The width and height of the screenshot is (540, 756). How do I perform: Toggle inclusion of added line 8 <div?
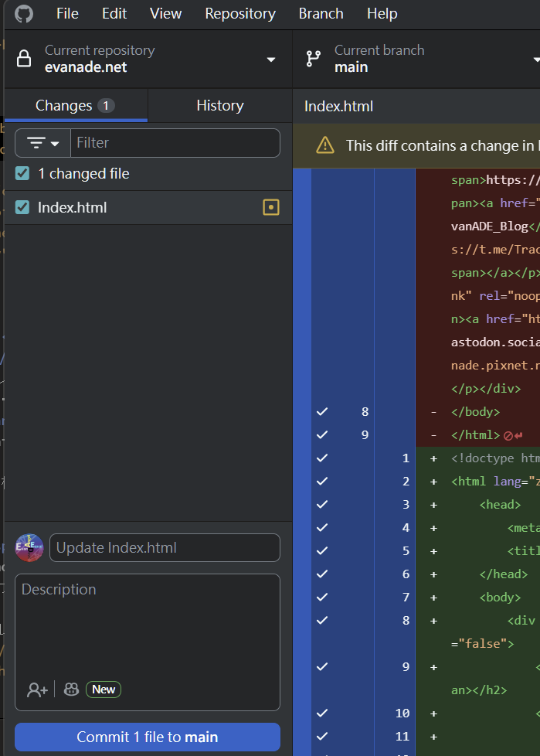(x=322, y=619)
